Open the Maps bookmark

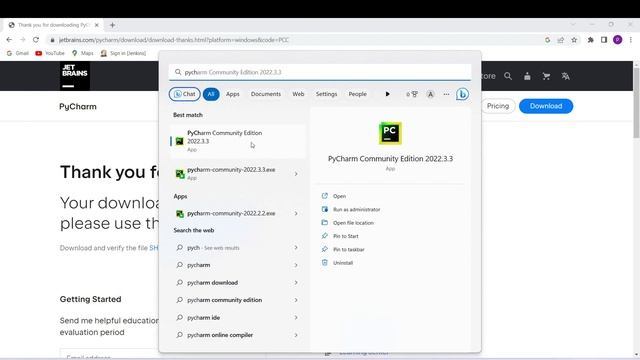[x=82, y=53]
